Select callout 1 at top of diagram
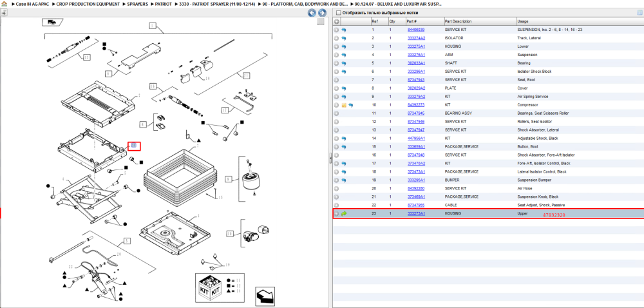The height and width of the screenshot is (308, 644). (153, 26)
